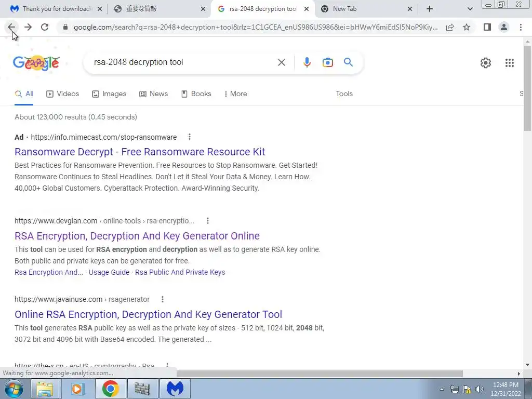Screen dimensions: 532x399
Task: Open the Chrome profile avatar menu
Action: pyautogui.click(x=504, y=27)
